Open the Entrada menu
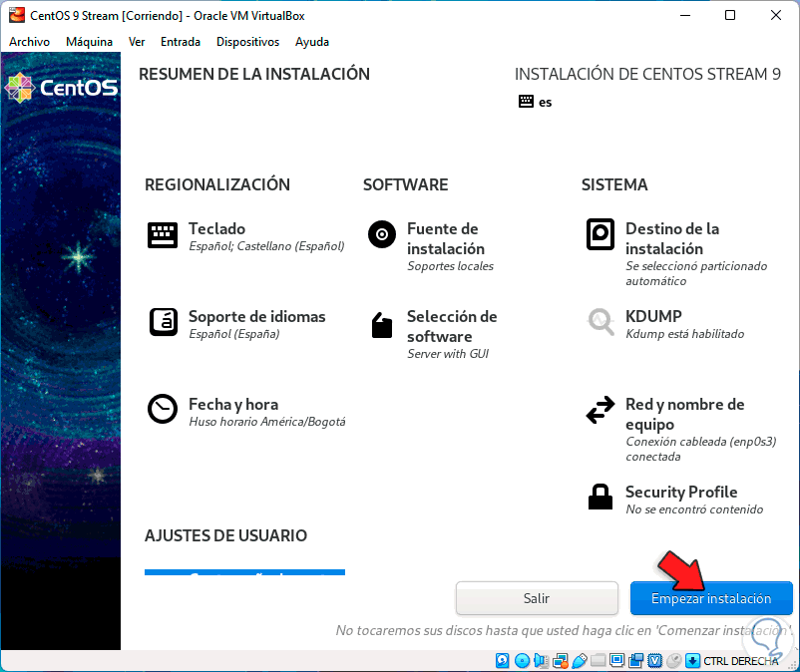This screenshot has height=672, width=800. (x=181, y=42)
